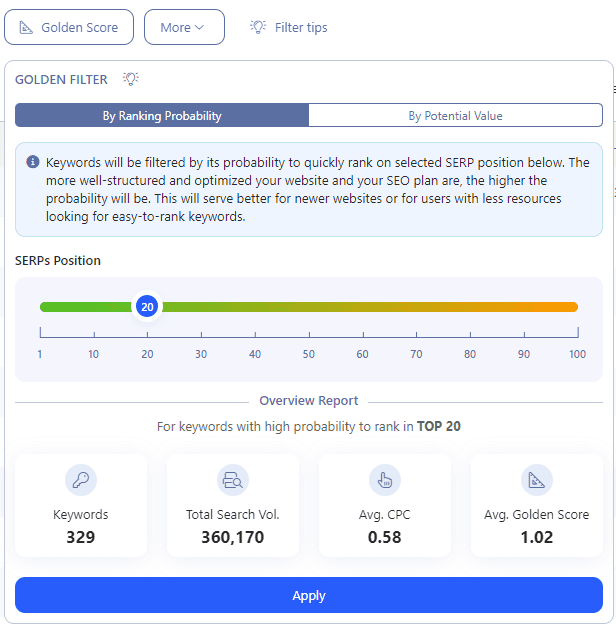Expand the More chevron arrow
Image resolution: width=616 pixels, height=630 pixels.
point(200,27)
